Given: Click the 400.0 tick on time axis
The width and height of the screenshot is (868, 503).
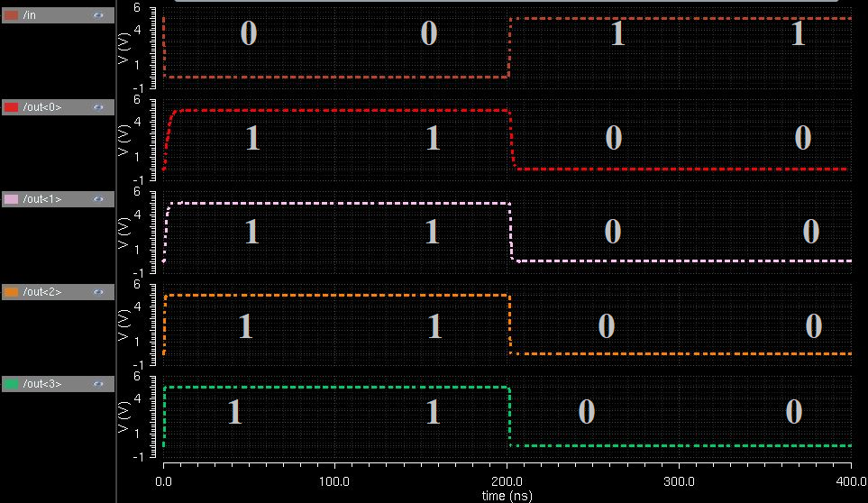Looking at the screenshot, I should [x=852, y=481].
